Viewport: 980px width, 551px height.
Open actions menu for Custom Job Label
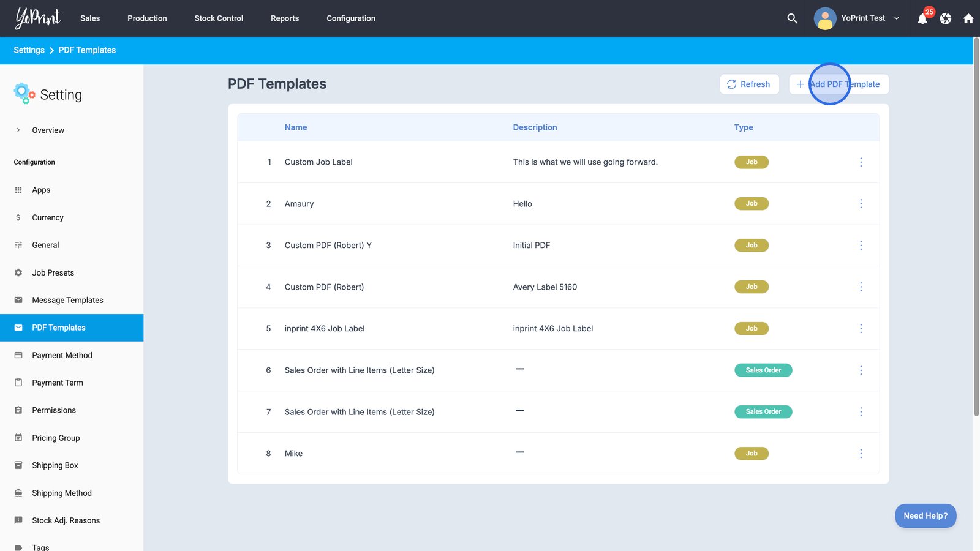click(861, 162)
